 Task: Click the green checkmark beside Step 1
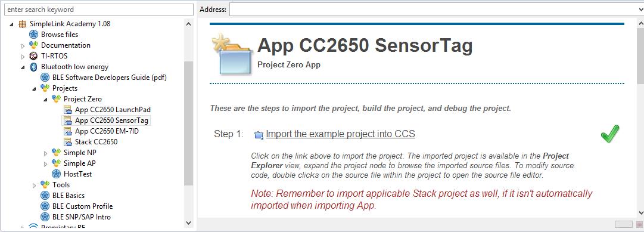(x=610, y=134)
